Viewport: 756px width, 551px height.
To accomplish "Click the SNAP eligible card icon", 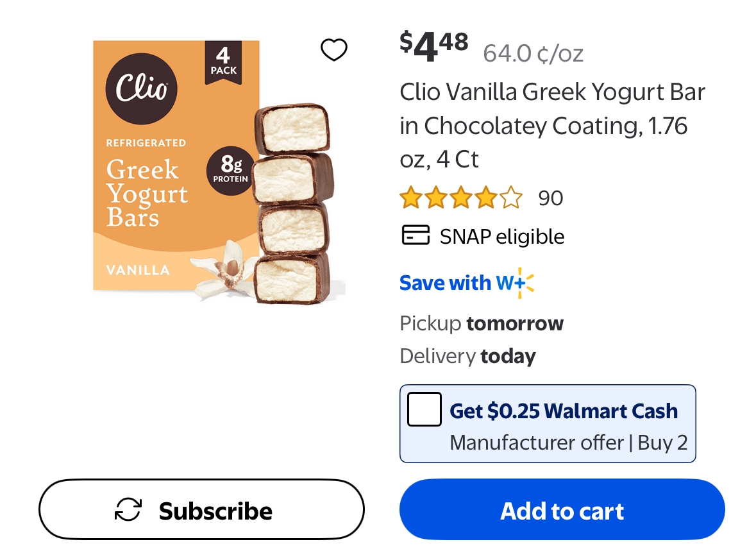I will [x=416, y=235].
